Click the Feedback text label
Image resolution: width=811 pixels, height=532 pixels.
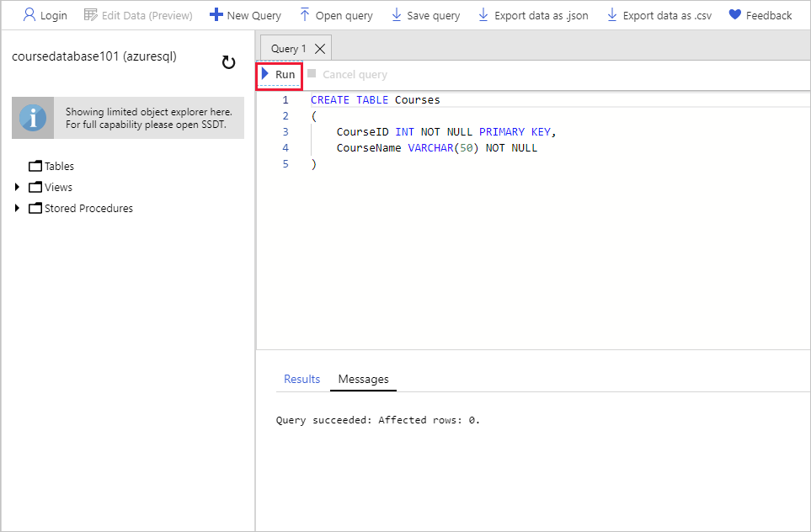(769, 15)
